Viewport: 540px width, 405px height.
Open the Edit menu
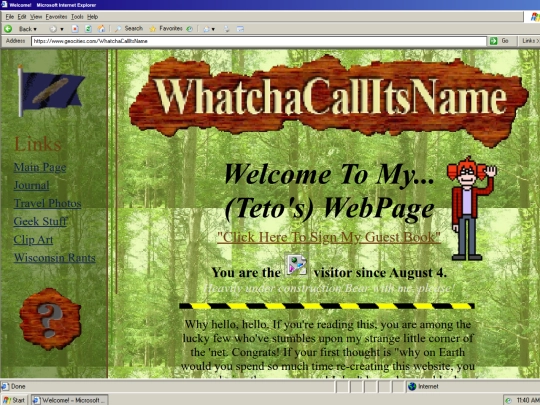[22, 17]
